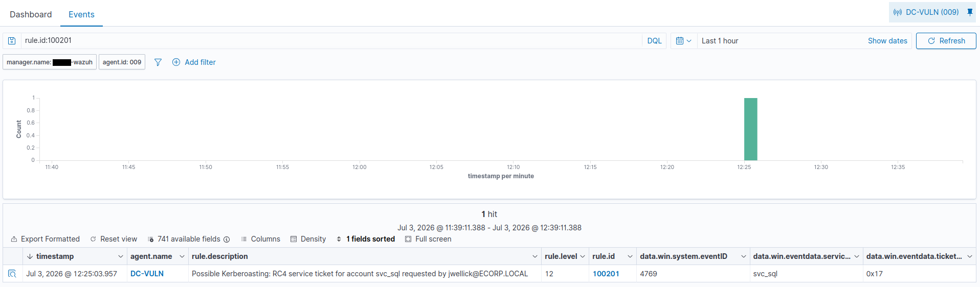Open the Density options
Screen dimensions: 980x287
308,239
